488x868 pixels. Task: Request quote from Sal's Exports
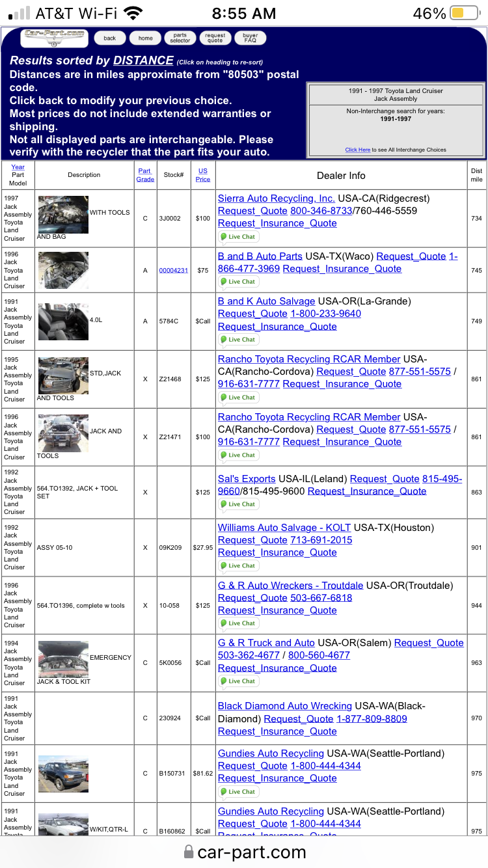tap(385, 479)
